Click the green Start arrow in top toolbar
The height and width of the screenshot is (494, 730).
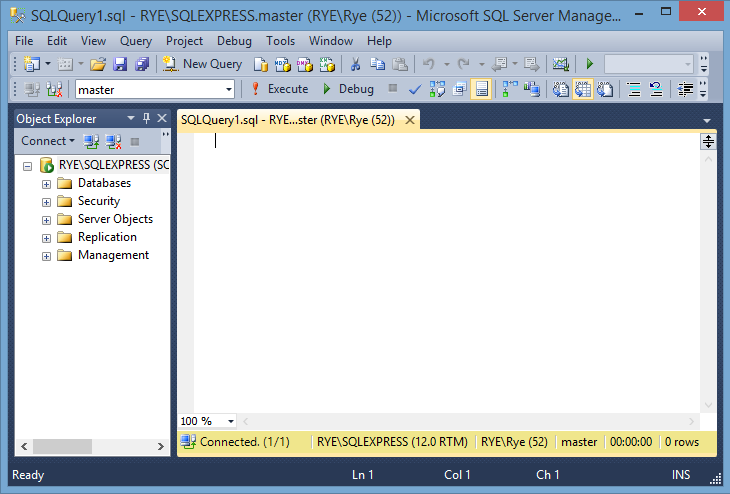tap(590, 64)
